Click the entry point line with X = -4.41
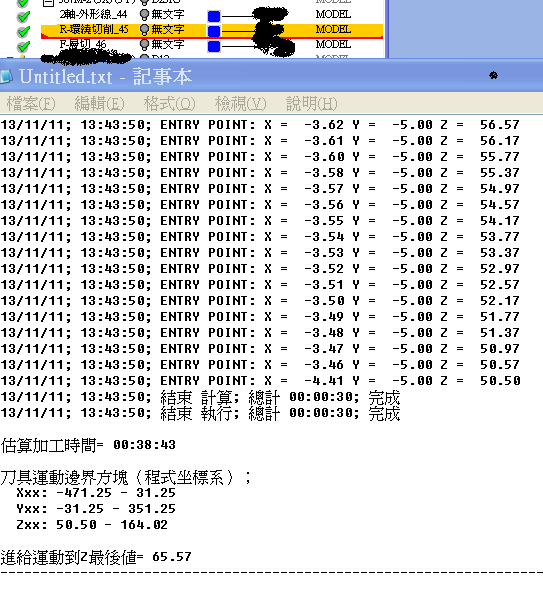 click(260, 381)
